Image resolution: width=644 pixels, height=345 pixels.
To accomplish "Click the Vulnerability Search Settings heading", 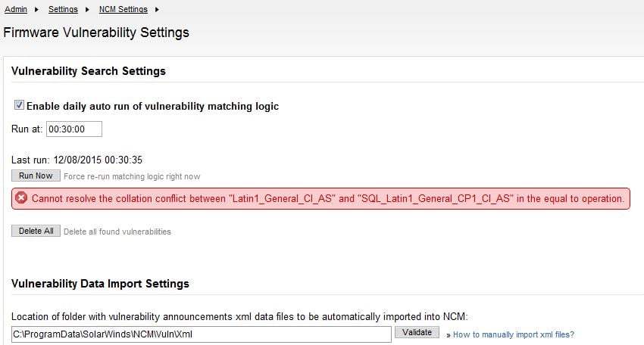I will (89, 71).
